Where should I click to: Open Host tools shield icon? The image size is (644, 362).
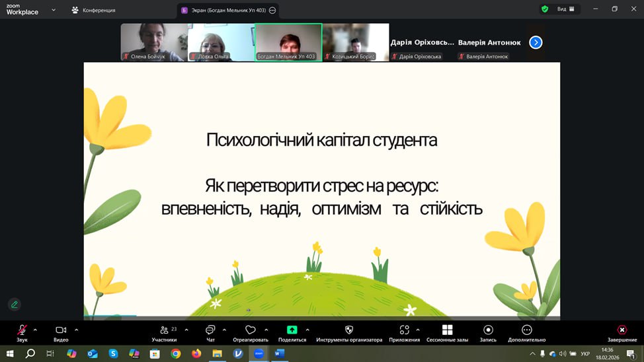coord(349,330)
